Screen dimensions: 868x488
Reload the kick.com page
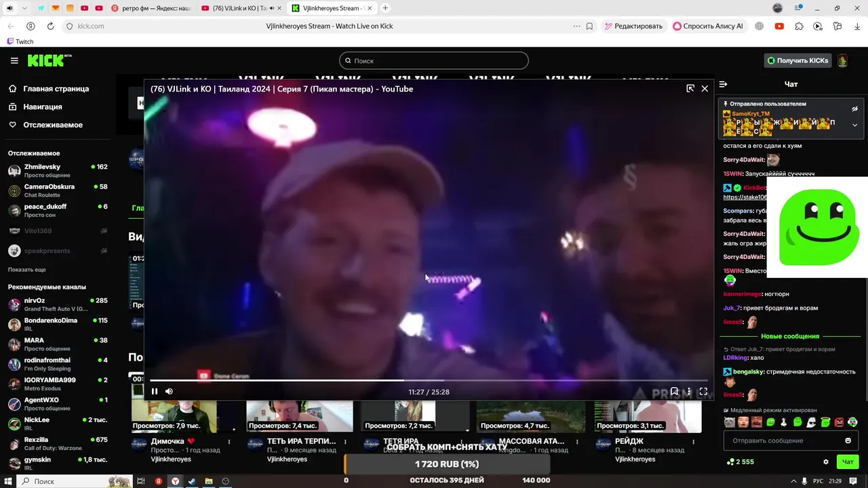point(50,26)
